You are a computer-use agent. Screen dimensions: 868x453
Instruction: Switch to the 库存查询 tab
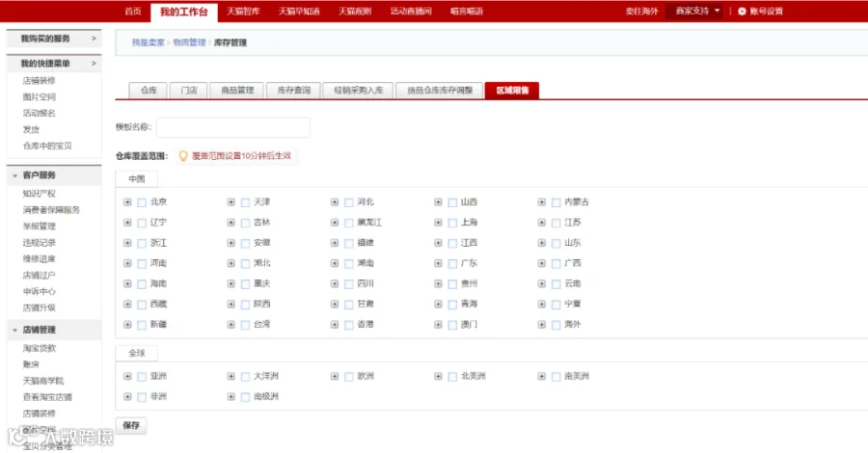(x=294, y=91)
